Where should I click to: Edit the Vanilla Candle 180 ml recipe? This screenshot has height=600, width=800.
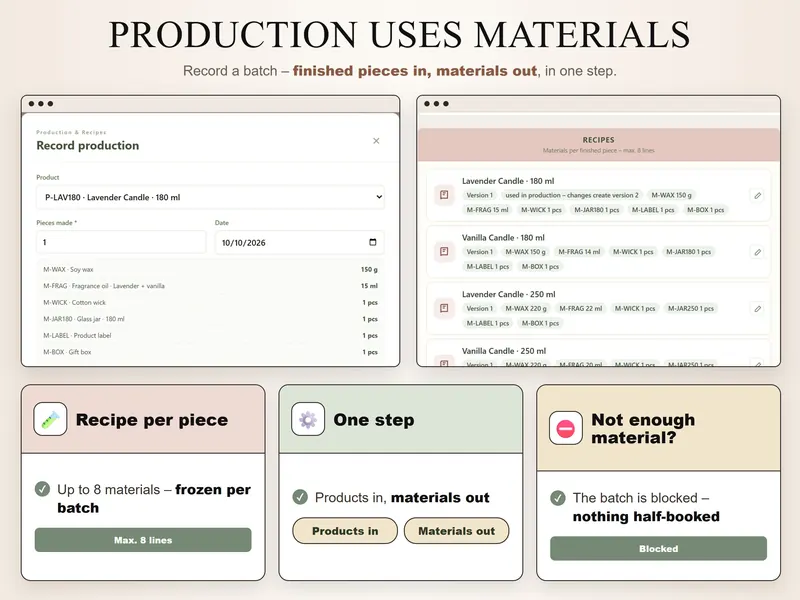[758, 252]
